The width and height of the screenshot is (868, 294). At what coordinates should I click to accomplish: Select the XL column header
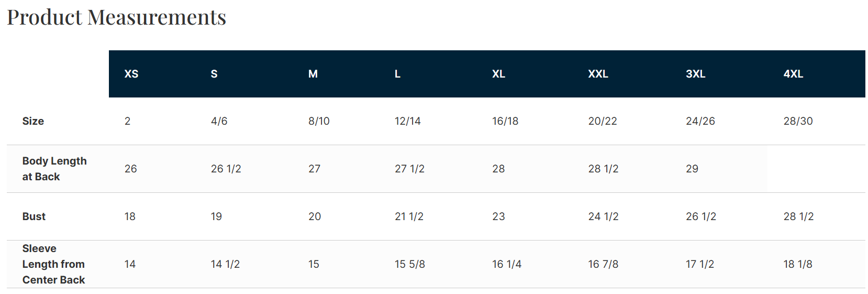[498, 74]
